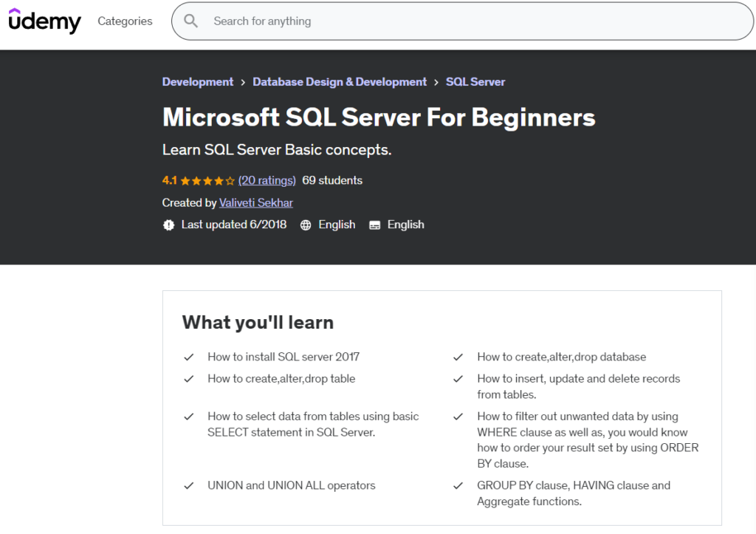The width and height of the screenshot is (756, 534).
Task: Click the breadcrumb chevron after Development
Action: click(x=242, y=82)
